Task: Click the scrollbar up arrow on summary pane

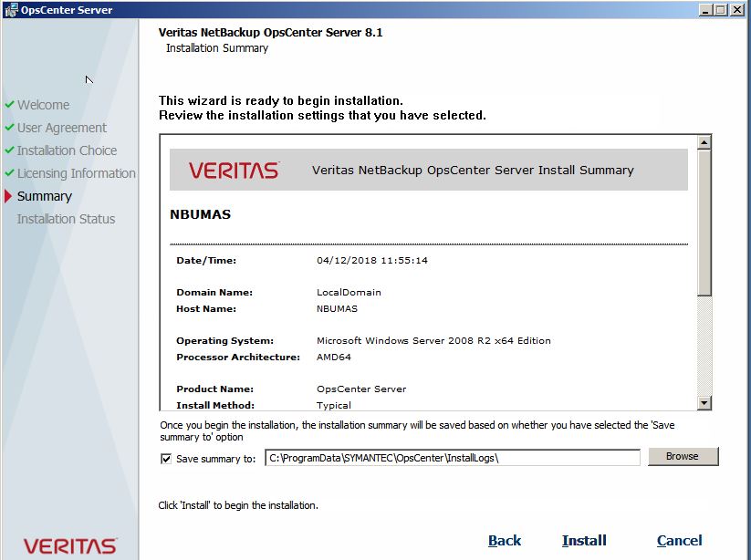Action: coord(703,141)
